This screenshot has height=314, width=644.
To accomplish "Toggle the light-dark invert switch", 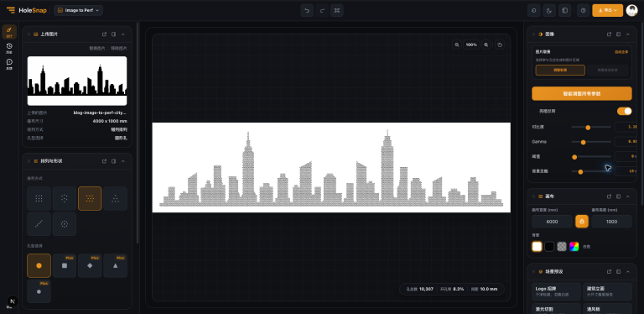I will (x=624, y=111).
